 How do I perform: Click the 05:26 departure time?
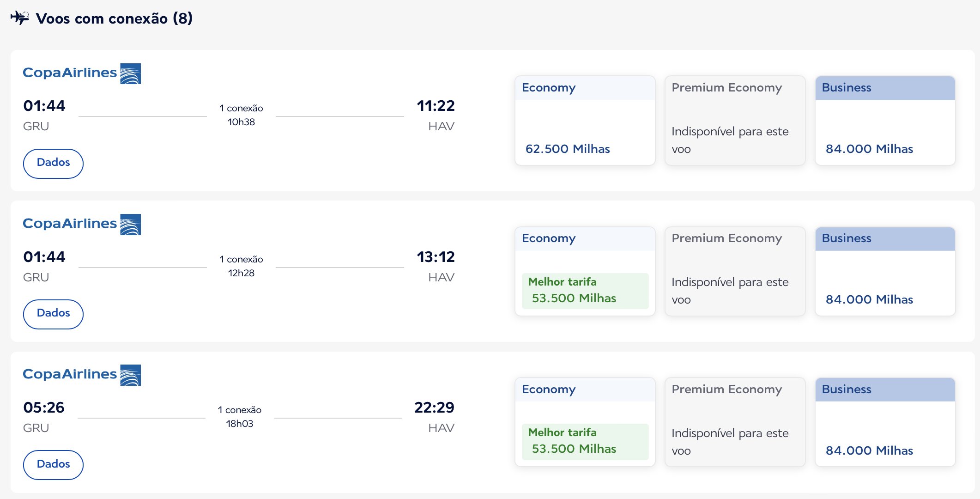[44, 408]
